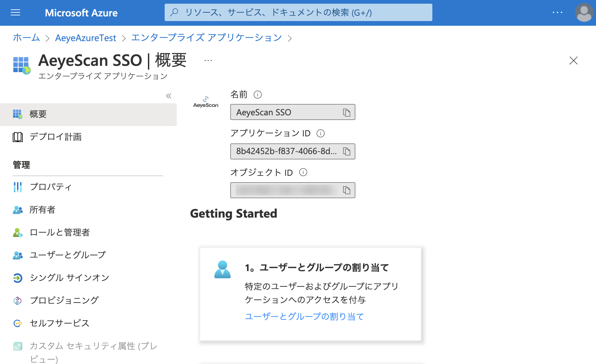Screen dimensions: 596x364
Task: Show info tooltip for オブジェクト ID
Action: tap(303, 172)
